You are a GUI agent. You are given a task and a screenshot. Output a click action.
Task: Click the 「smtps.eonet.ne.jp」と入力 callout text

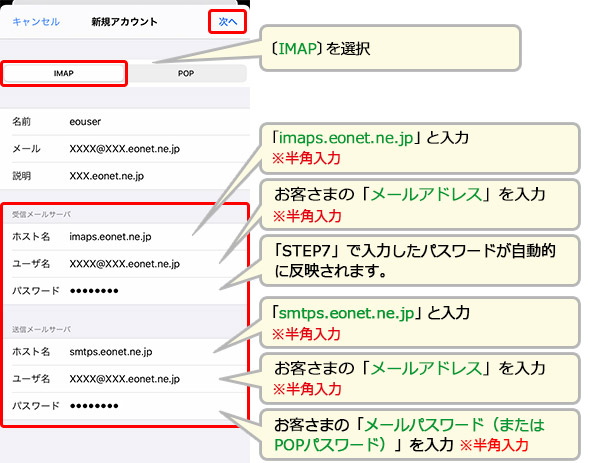pos(370,313)
